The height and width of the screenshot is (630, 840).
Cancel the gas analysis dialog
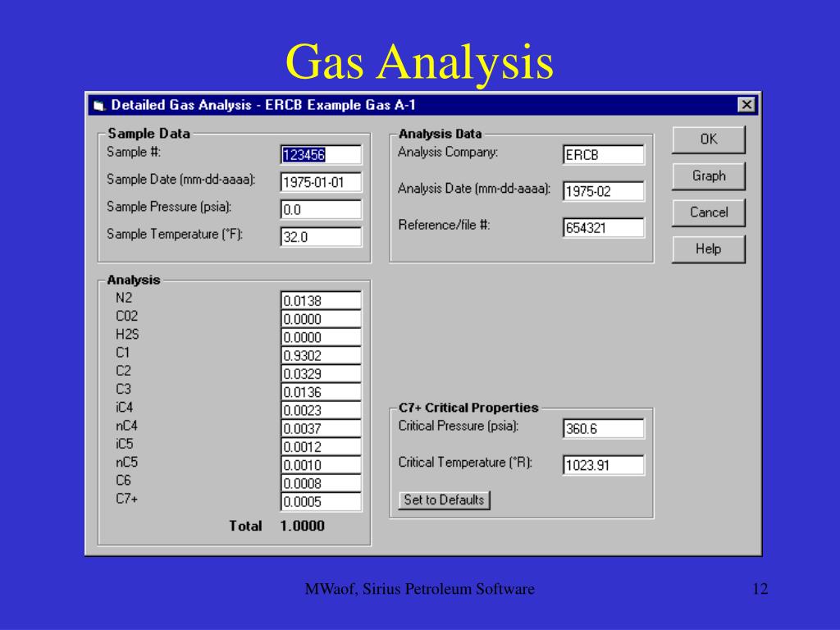pyautogui.click(x=708, y=212)
